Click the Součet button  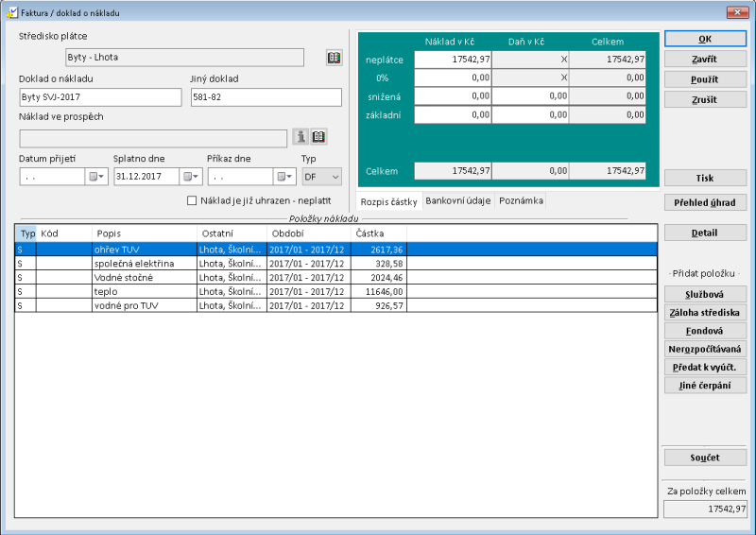coord(705,457)
